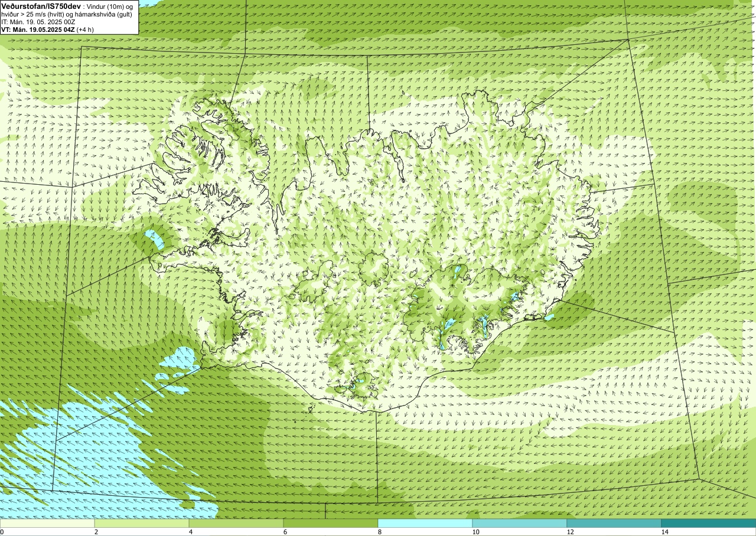Click the legend scale label "4"
The width and height of the screenshot is (756, 536).
point(190,532)
